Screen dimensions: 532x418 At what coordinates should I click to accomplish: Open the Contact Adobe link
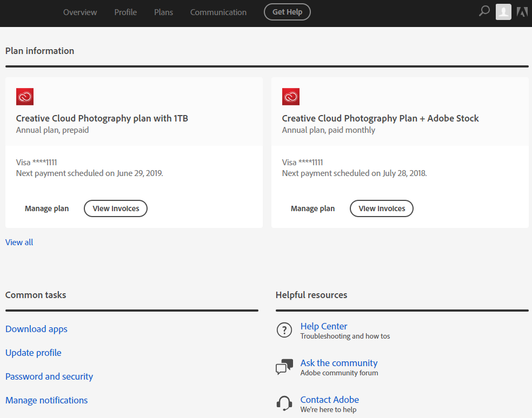[x=330, y=400]
